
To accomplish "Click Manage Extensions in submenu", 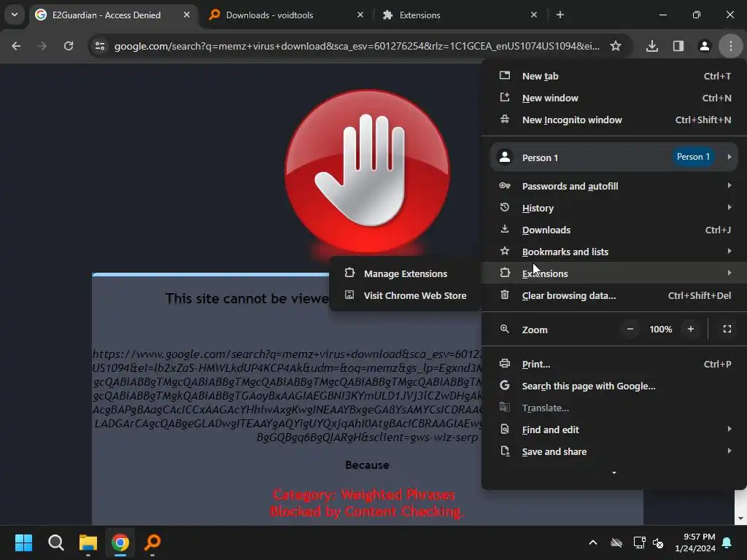I will coord(404,274).
